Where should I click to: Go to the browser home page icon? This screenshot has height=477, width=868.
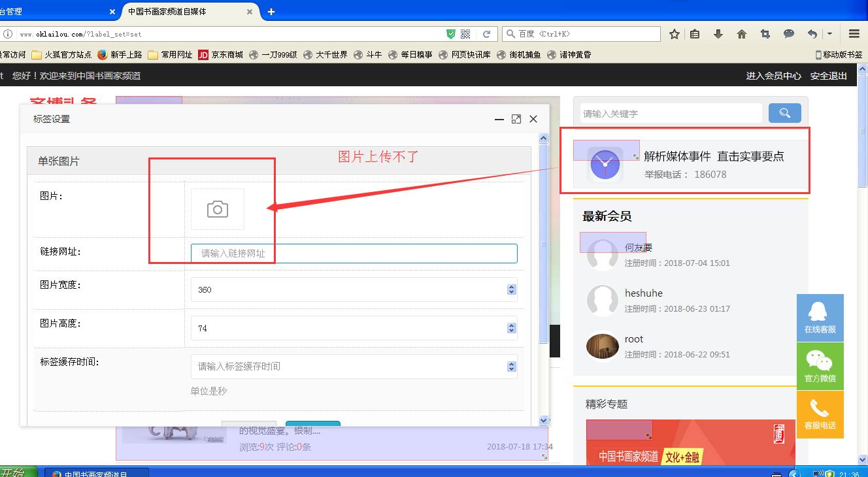(x=741, y=34)
